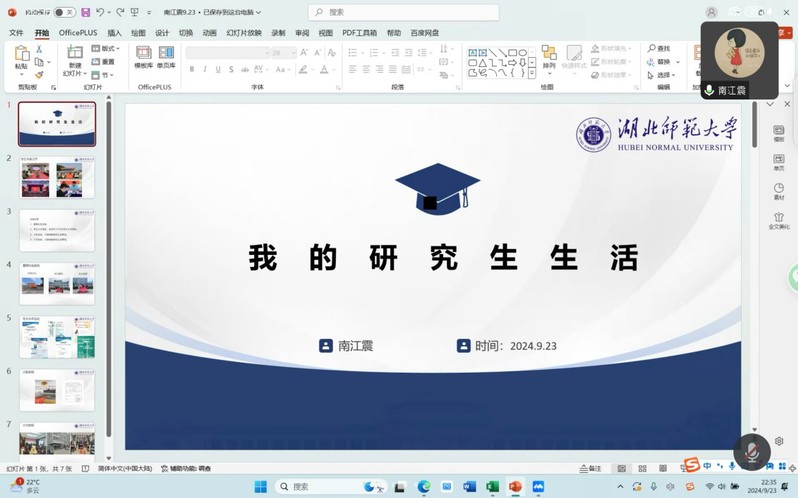Click the Arrange (排列) icon
This screenshot has height=498, width=798.
(549, 56)
